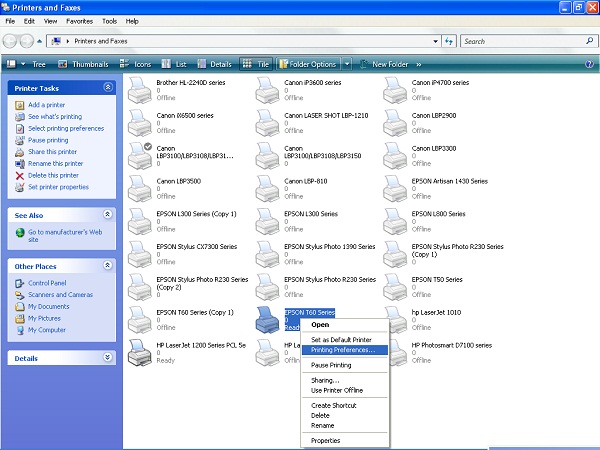This screenshot has height=450, width=600.
Task: Choose Printing Preferences in context menu
Action: tap(345, 350)
